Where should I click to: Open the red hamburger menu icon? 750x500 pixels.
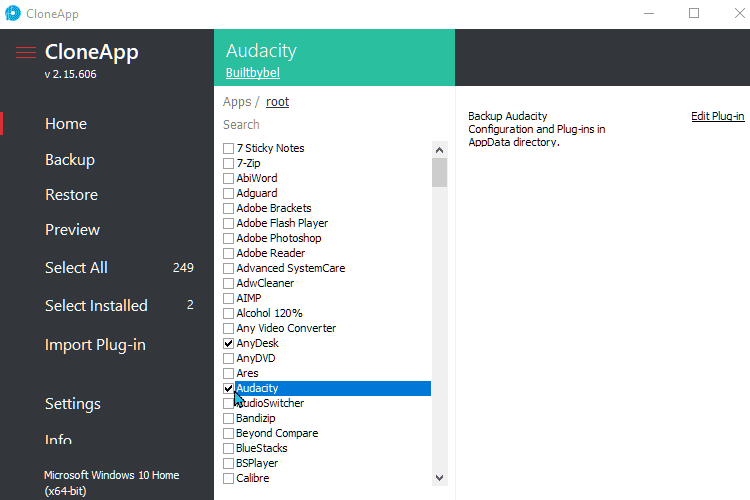click(26, 52)
